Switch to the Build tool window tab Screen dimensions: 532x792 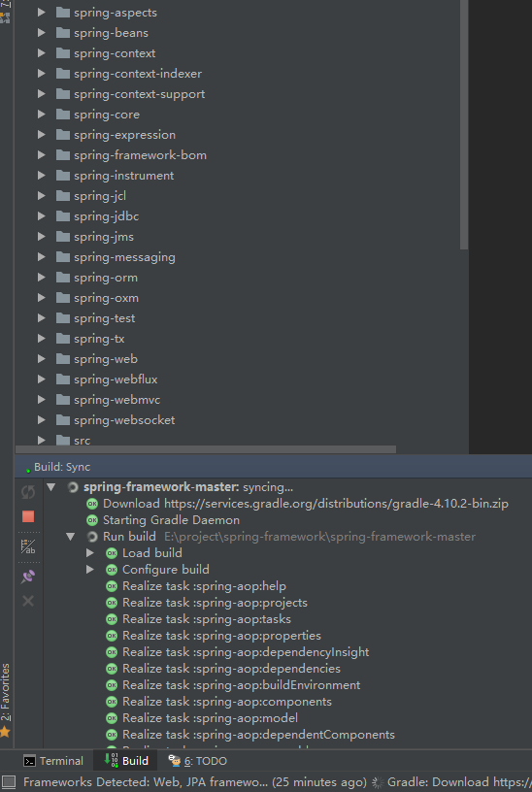pyautogui.click(x=125, y=761)
